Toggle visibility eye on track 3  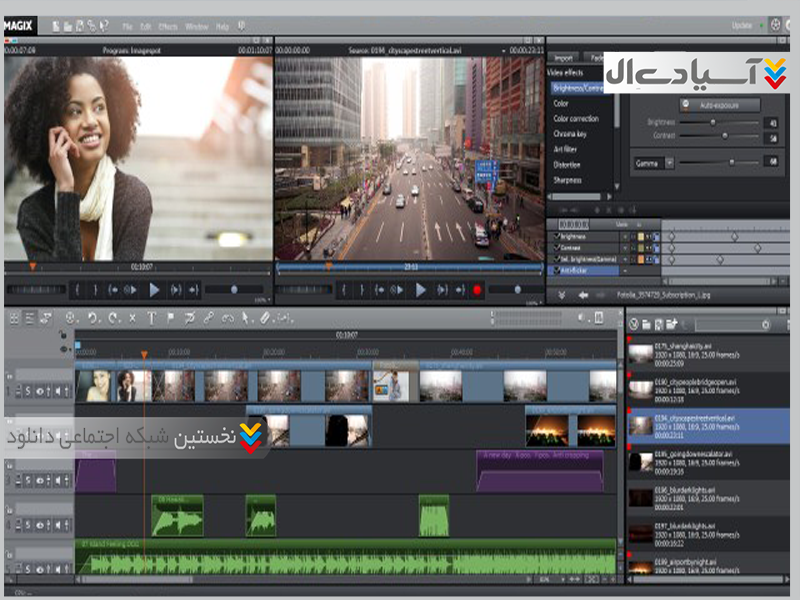[x=41, y=481]
